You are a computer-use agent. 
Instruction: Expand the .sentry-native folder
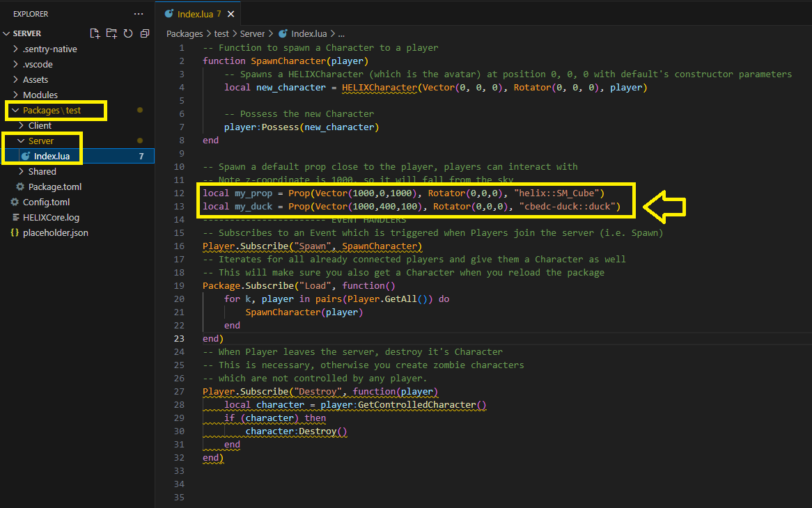coord(49,49)
